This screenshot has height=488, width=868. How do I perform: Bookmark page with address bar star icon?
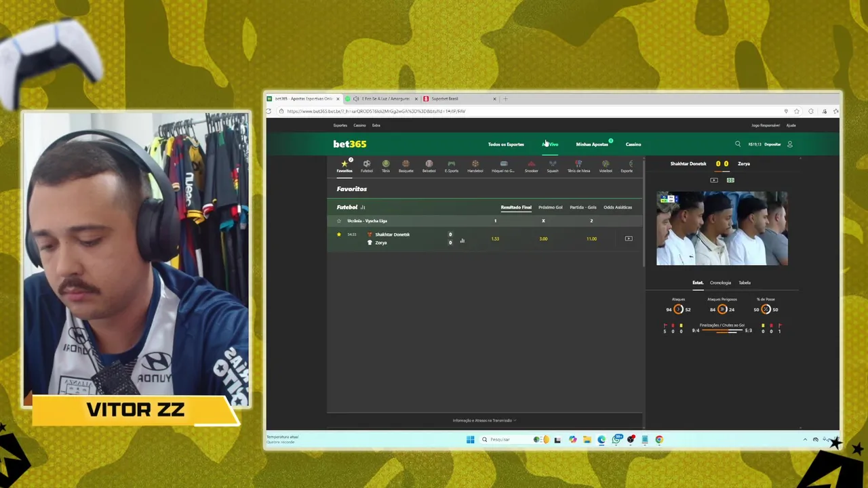797,111
